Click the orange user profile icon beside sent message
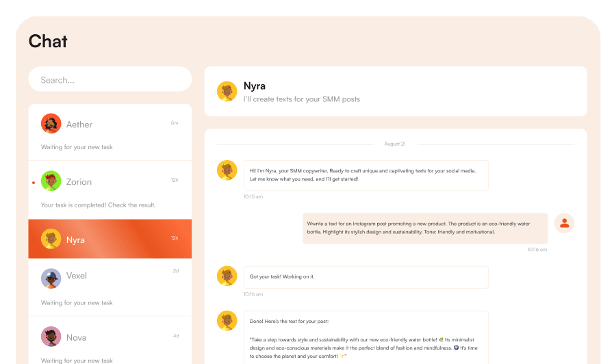 point(564,223)
